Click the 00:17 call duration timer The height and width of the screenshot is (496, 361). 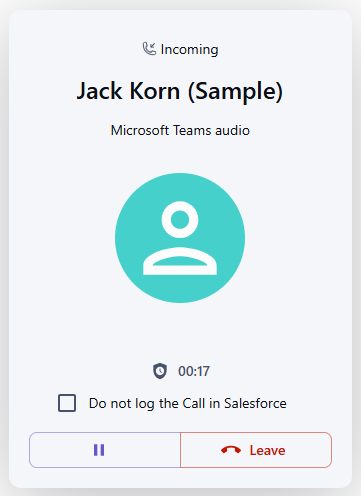194,371
